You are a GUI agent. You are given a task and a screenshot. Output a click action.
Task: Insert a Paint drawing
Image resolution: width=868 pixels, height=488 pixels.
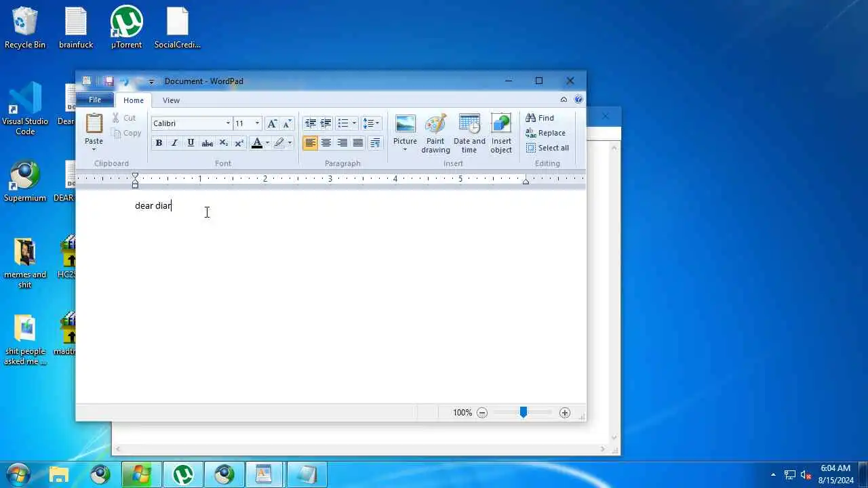tap(435, 134)
